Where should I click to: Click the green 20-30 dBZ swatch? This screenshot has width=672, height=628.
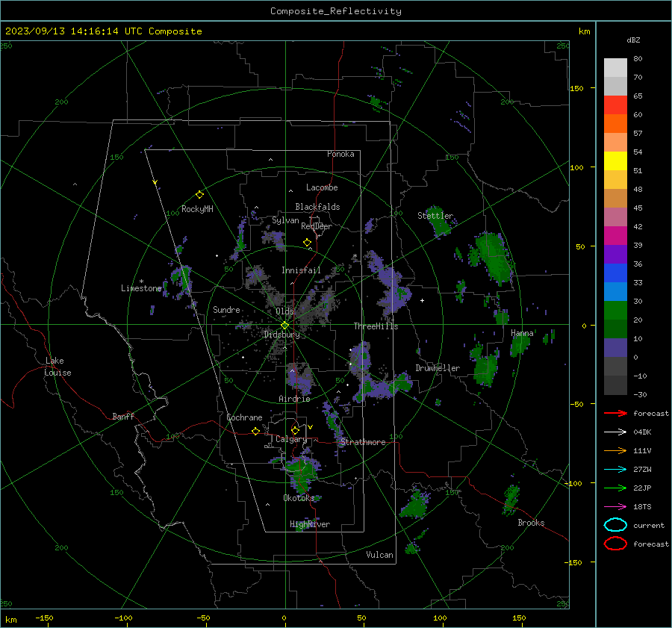pos(615,311)
